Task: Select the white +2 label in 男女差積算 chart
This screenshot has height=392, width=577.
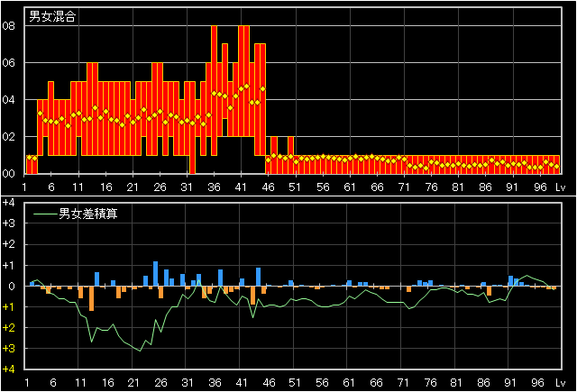Action: (x=8, y=244)
